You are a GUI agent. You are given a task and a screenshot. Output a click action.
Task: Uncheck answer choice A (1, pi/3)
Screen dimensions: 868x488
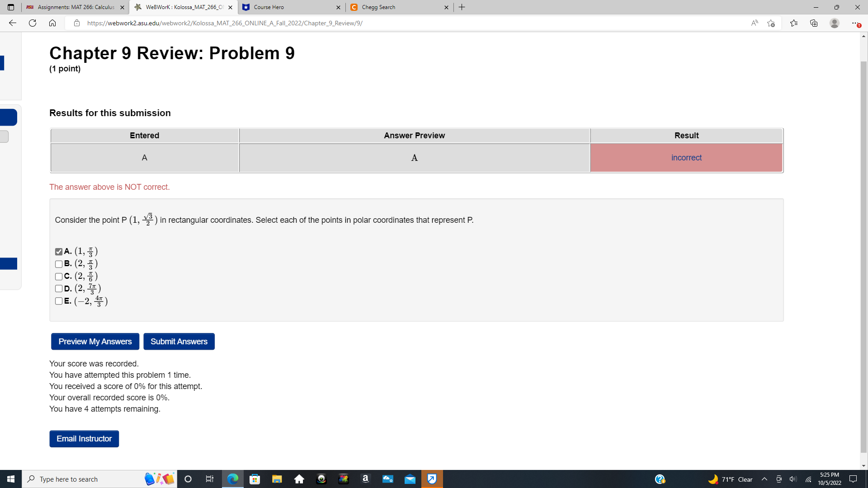(58, 252)
